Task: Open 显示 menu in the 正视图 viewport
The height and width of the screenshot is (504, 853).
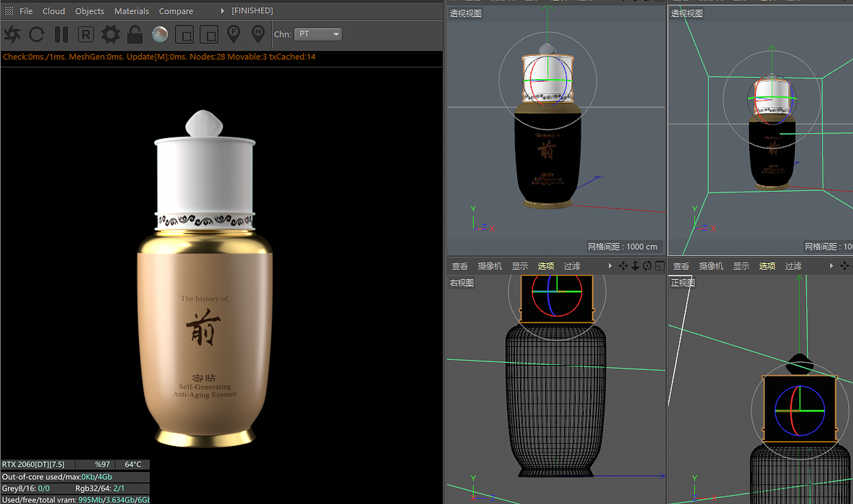Action: click(741, 266)
